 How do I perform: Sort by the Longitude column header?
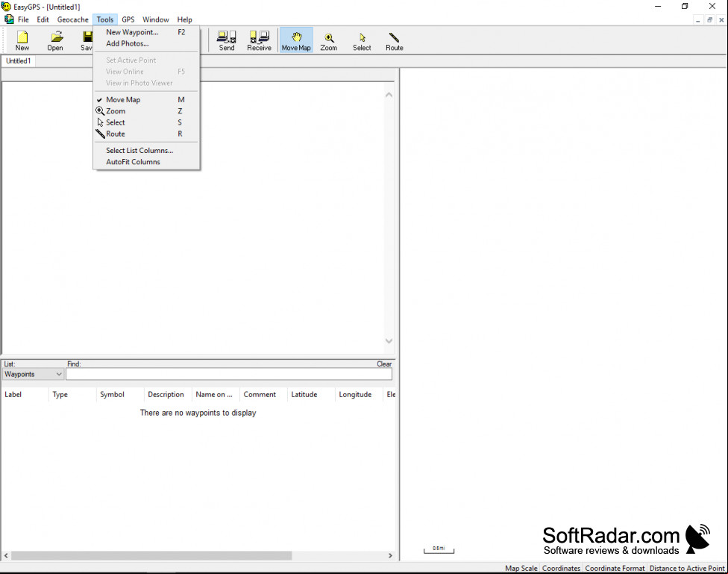point(359,395)
